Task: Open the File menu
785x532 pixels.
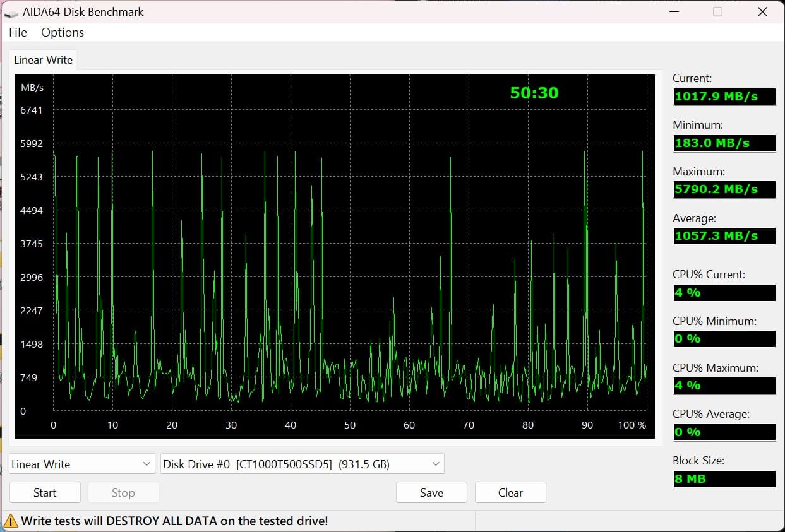Action: (18, 32)
